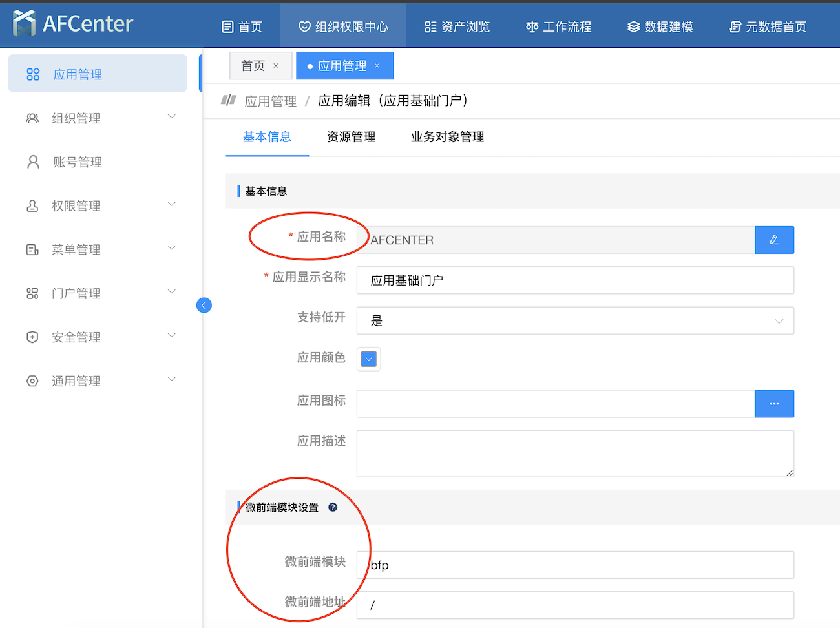Collapse the left sidebar using the blue arrow
Image resolution: width=840 pixels, height=628 pixels.
[x=204, y=305]
